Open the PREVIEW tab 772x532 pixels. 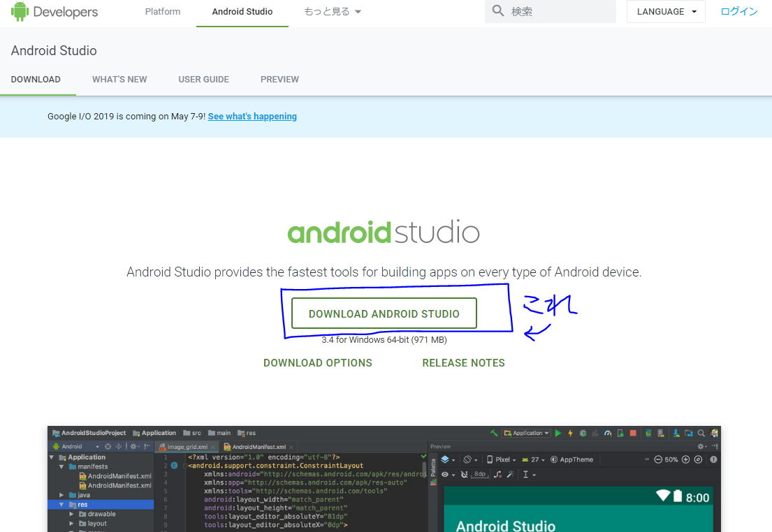point(279,79)
